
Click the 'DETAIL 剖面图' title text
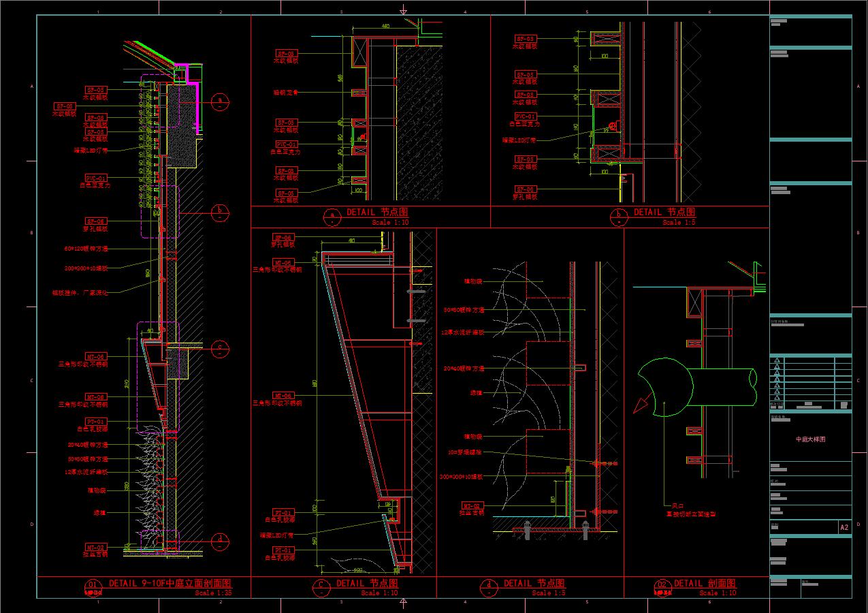pyautogui.click(x=705, y=584)
